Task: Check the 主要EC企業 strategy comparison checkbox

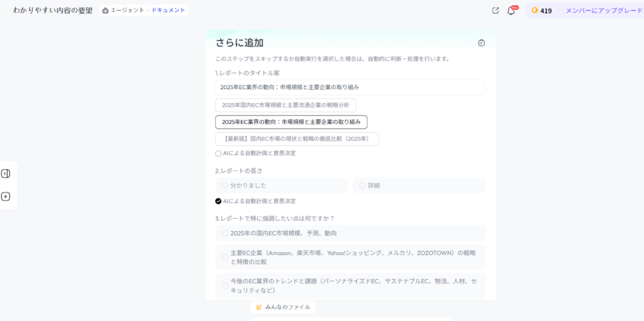Action: point(225,257)
